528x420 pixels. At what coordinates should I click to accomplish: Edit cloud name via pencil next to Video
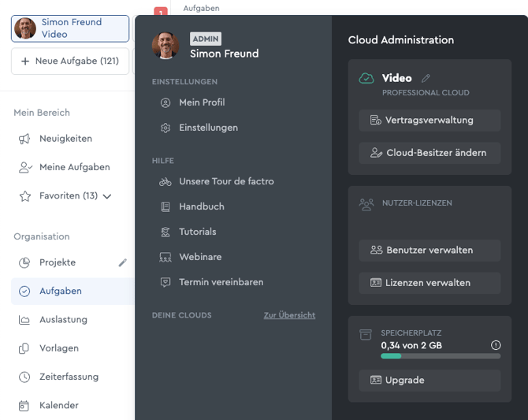426,79
